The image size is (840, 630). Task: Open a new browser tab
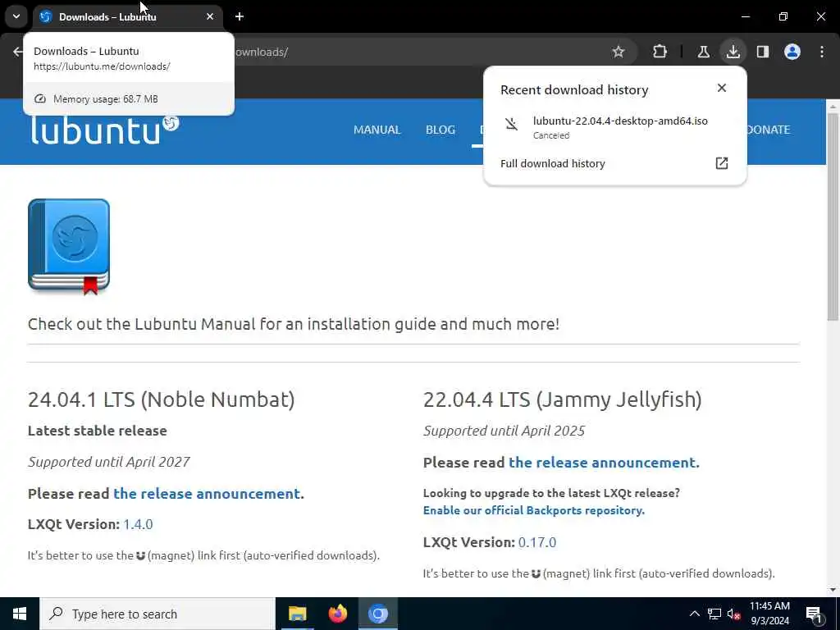[240, 16]
